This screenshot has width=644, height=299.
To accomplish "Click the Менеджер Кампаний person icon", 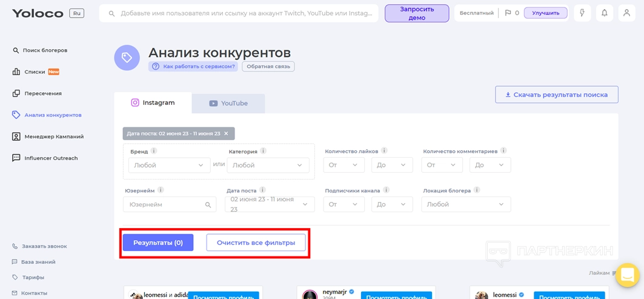I will tap(16, 136).
